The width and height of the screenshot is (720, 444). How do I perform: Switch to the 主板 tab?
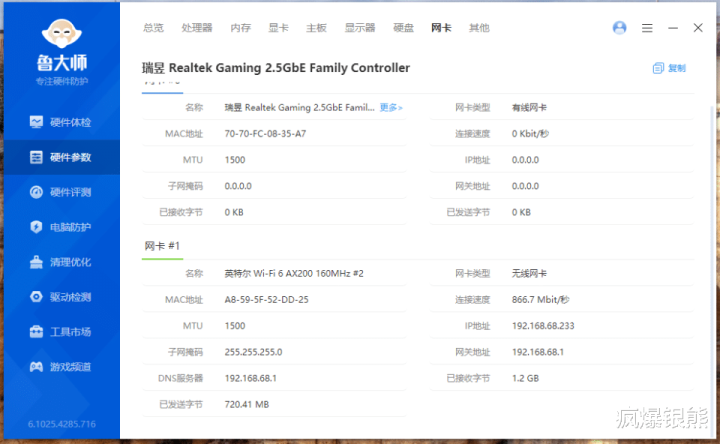pos(316,28)
